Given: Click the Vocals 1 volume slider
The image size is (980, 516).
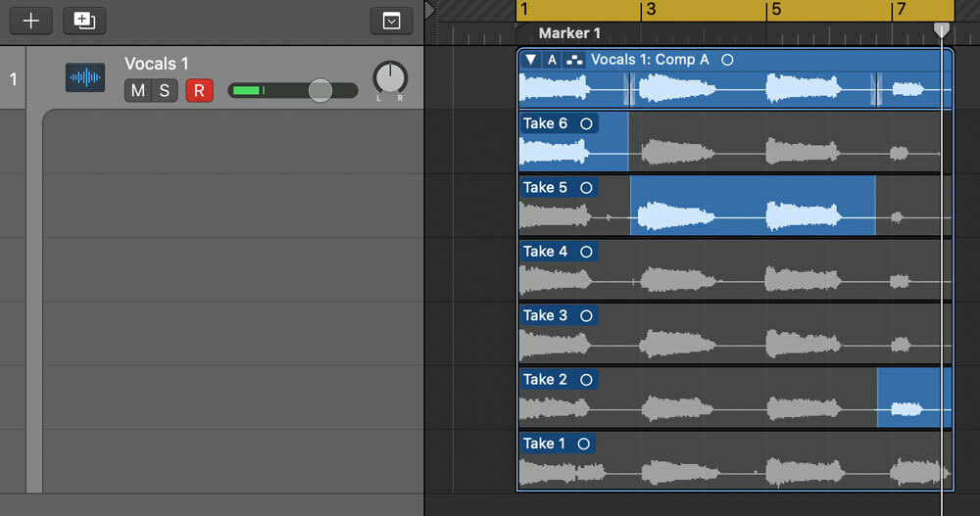Looking at the screenshot, I should pyautogui.click(x=292, y=91).
